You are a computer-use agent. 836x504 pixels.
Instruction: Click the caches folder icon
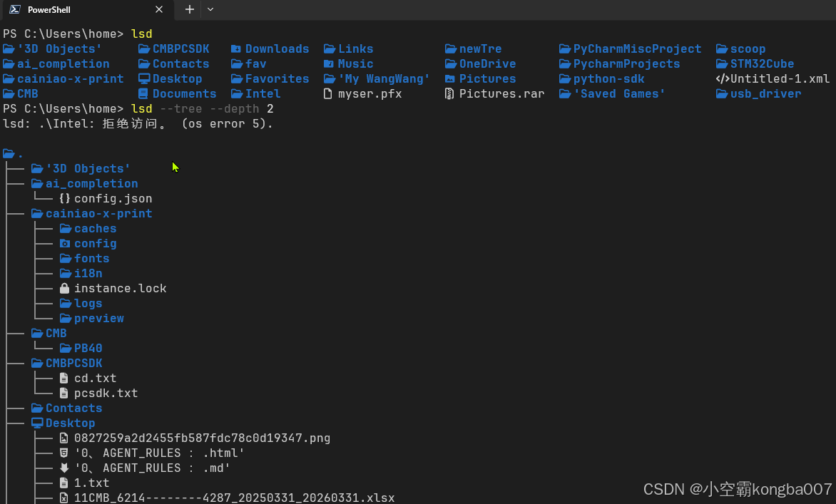[x=66, y=229]
